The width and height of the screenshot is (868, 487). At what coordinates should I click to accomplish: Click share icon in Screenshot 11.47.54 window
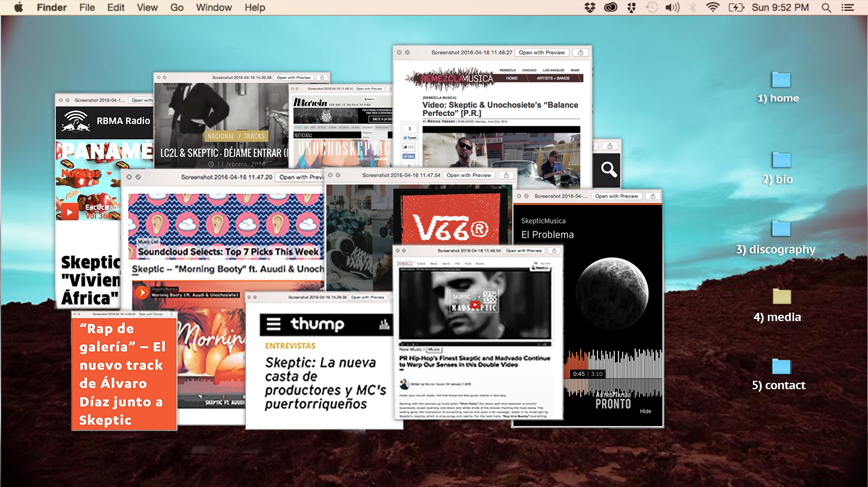(506, 175)
